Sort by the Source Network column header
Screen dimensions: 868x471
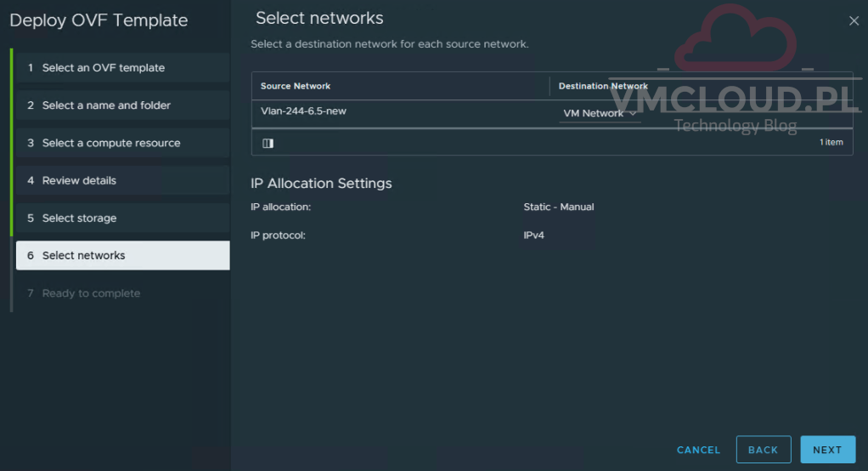pyautogui.click(x=296, y=86)
